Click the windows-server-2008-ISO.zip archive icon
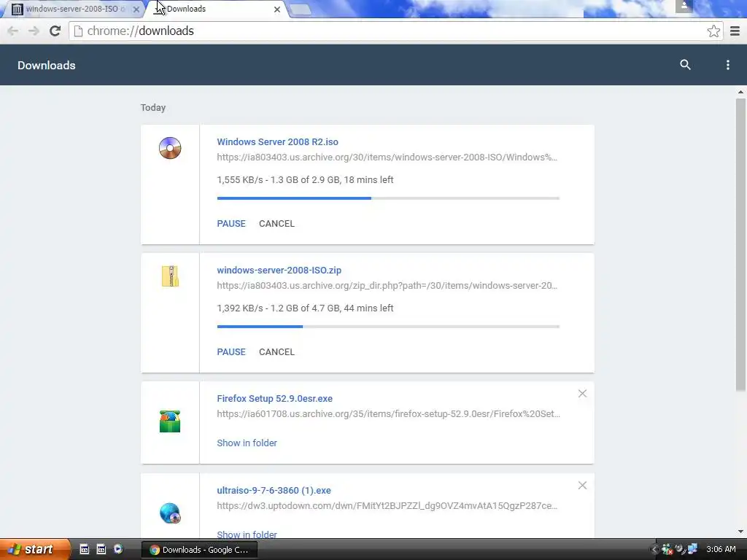747x560 pixels. (170, 276)
